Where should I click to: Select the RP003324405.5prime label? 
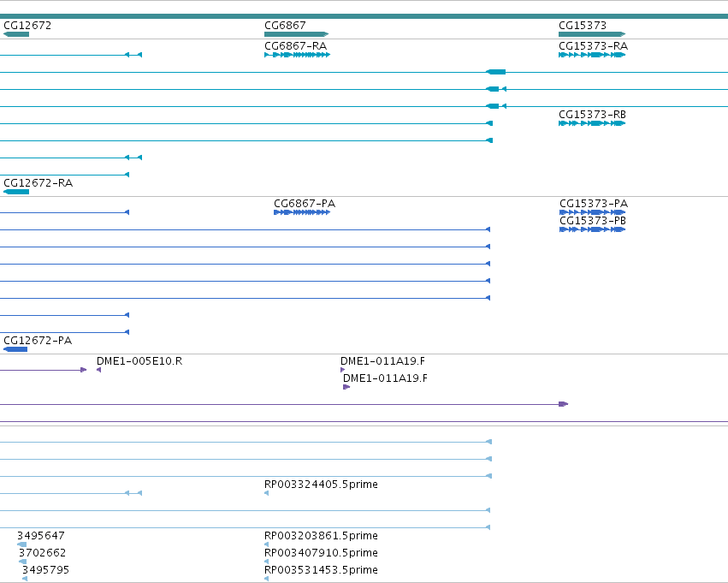tap(321, 484)
